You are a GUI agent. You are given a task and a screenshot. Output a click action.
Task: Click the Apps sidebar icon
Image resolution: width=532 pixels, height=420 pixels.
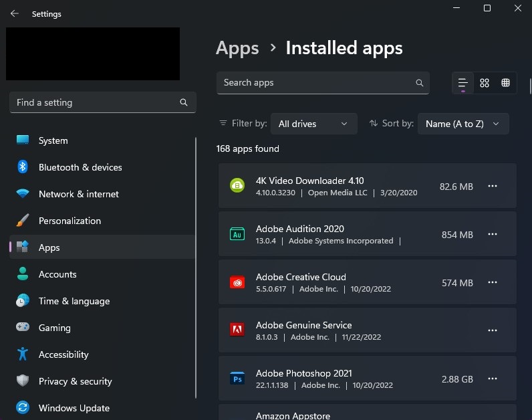pos(23,247)
